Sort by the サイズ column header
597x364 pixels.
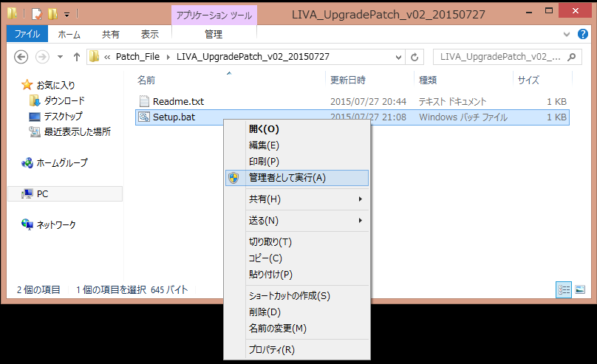[528, 80]
